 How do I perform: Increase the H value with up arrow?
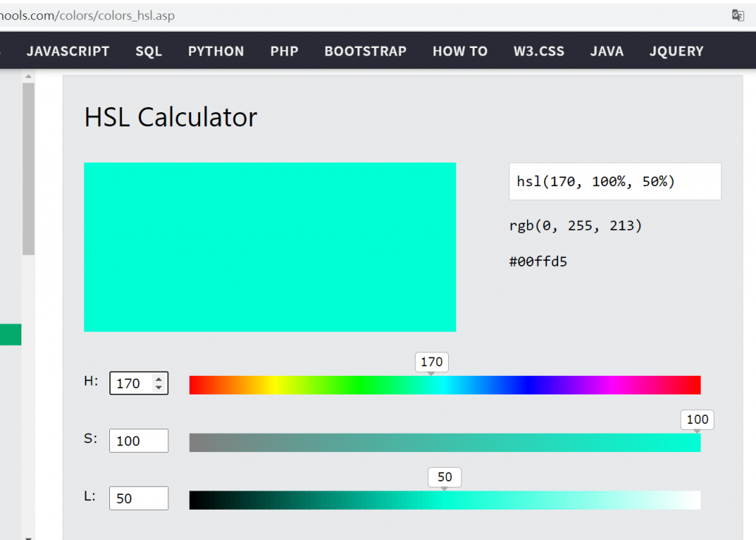tap(159, 379)
